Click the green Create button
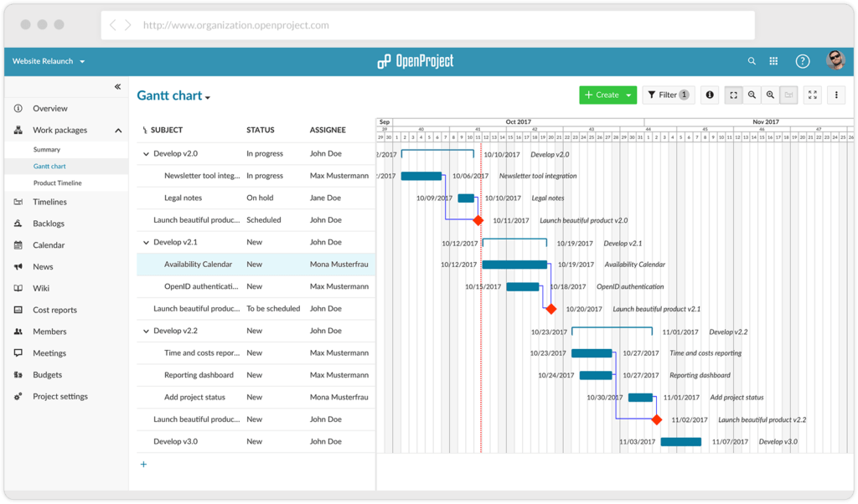This screenshot has width=858, height=504. [x=603, y=95]
